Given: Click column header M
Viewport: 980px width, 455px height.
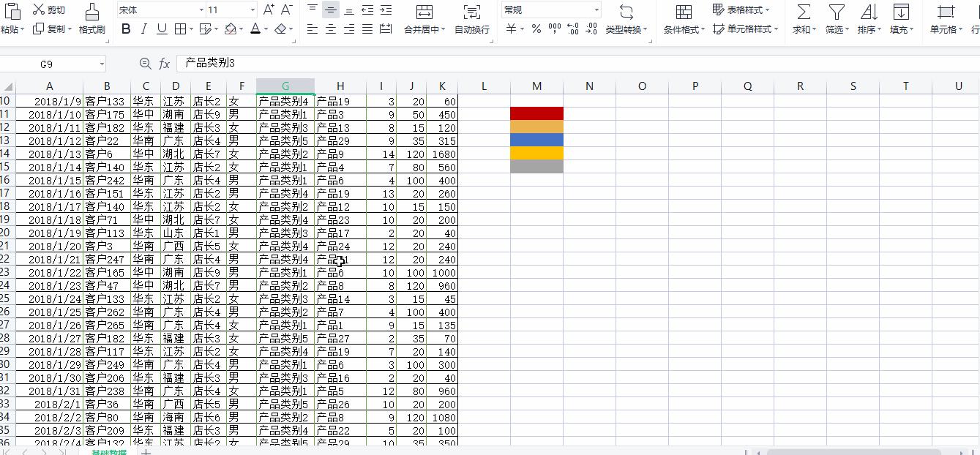Looking at the screenshot, I should (536, 86).
